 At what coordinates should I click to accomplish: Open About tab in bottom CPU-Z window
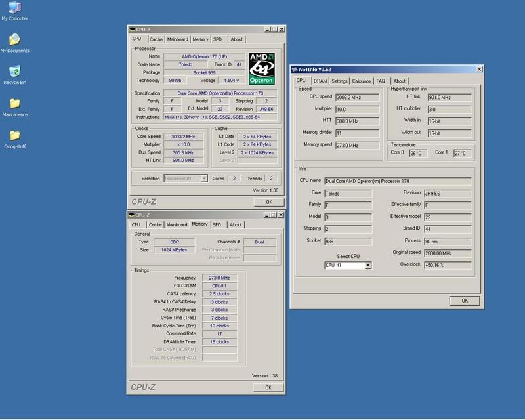click(236, 224)
